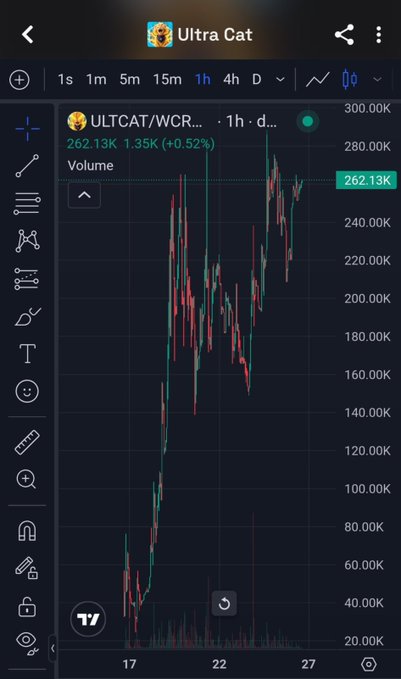This screenshot has width=401, height=679.
Task: Switch to the 5m timeframe
Action: 129,80
